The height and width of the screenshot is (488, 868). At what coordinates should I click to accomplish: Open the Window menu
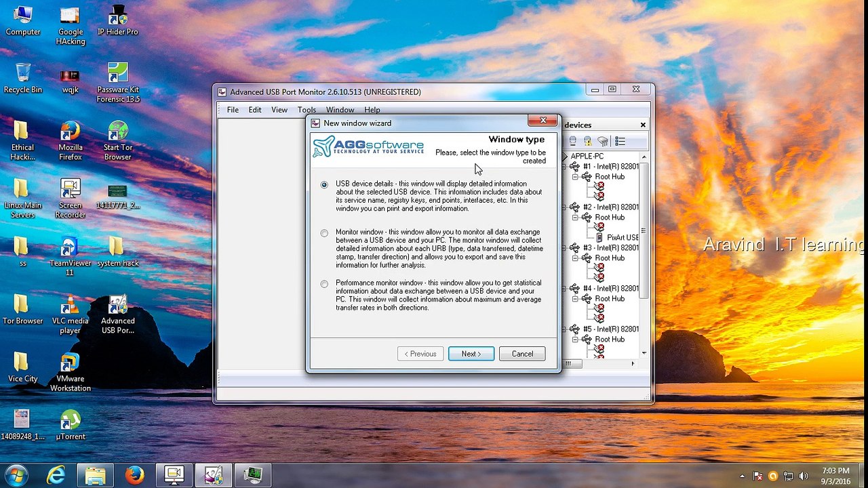[x=340, y=110]
